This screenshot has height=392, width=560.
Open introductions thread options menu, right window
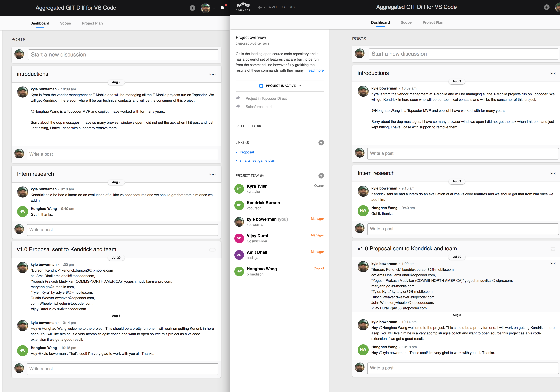[553, 74]
